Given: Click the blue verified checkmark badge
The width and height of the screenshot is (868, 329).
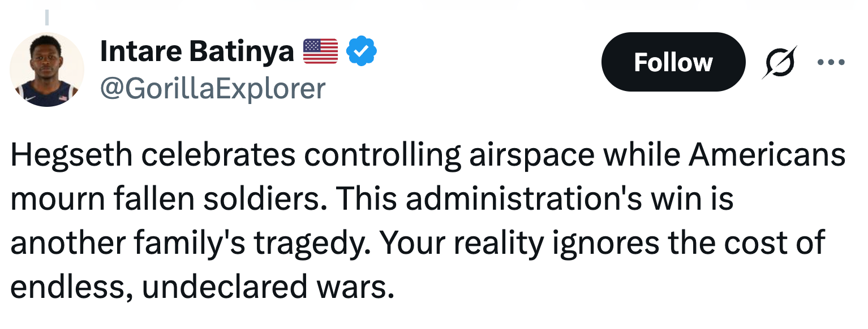Looking at the screenshot, I should point(362,52).
